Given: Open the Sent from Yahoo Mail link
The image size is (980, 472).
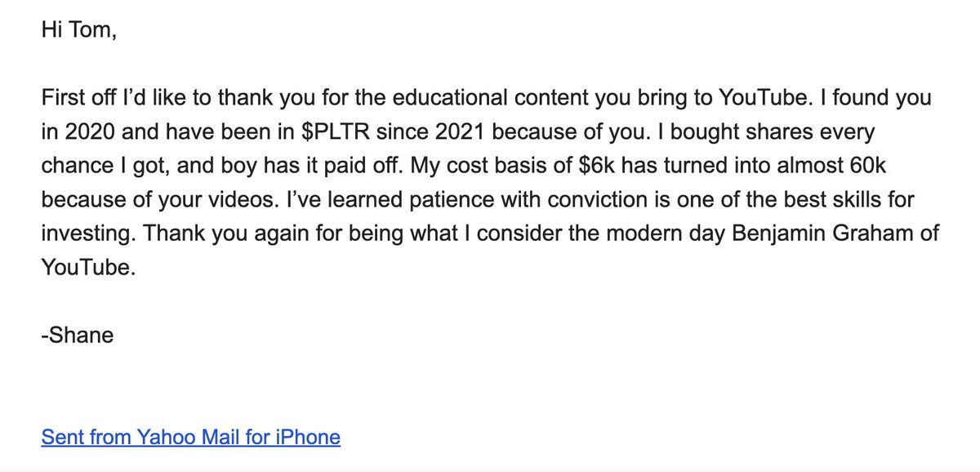Looking at the screenshot, I should 190,438.
